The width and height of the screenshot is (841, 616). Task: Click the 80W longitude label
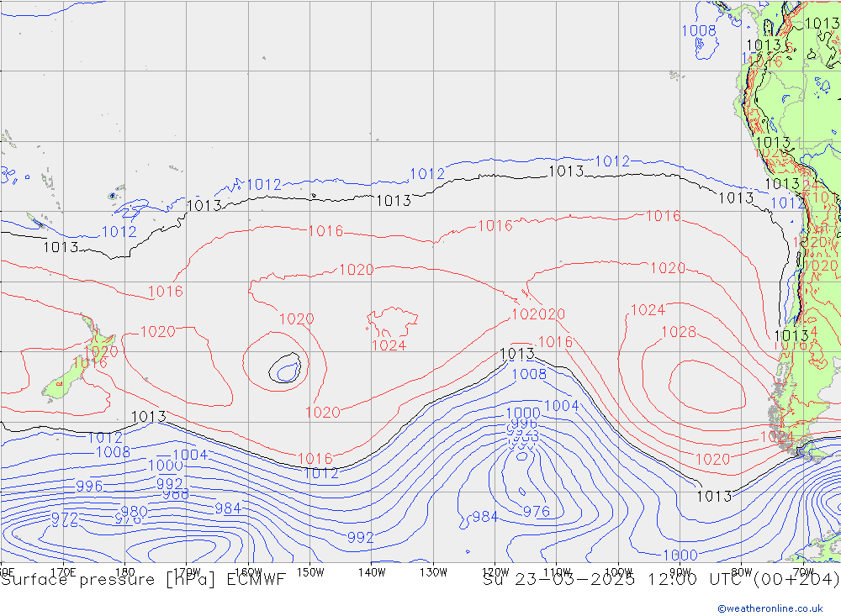point(742,572)
